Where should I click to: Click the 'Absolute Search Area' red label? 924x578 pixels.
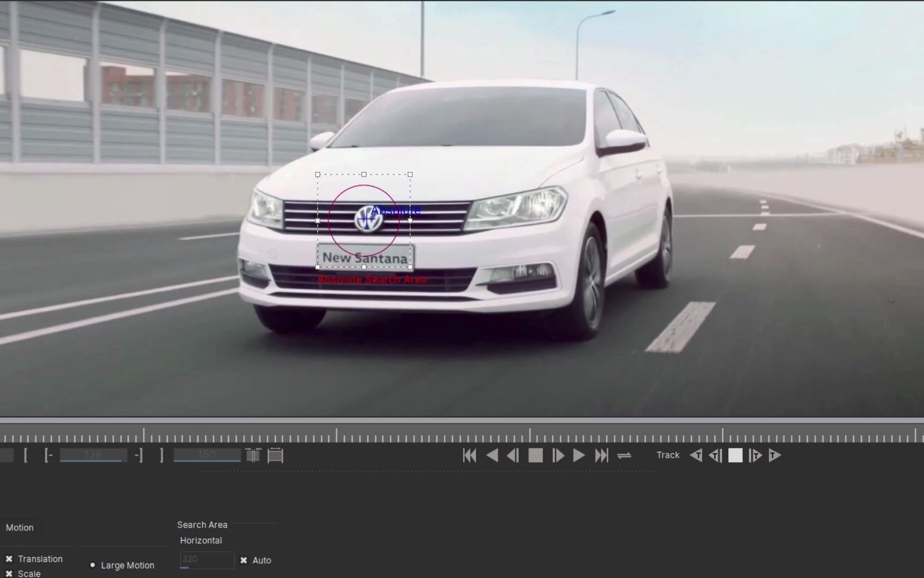[372, 279]
